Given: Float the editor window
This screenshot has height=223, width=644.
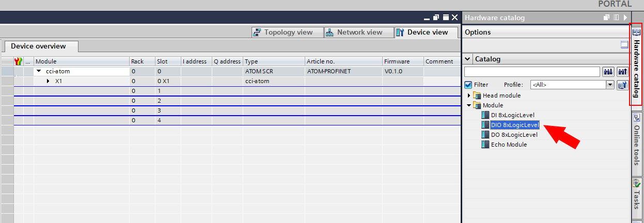Looking at the screenshot, I should (436, 18).
